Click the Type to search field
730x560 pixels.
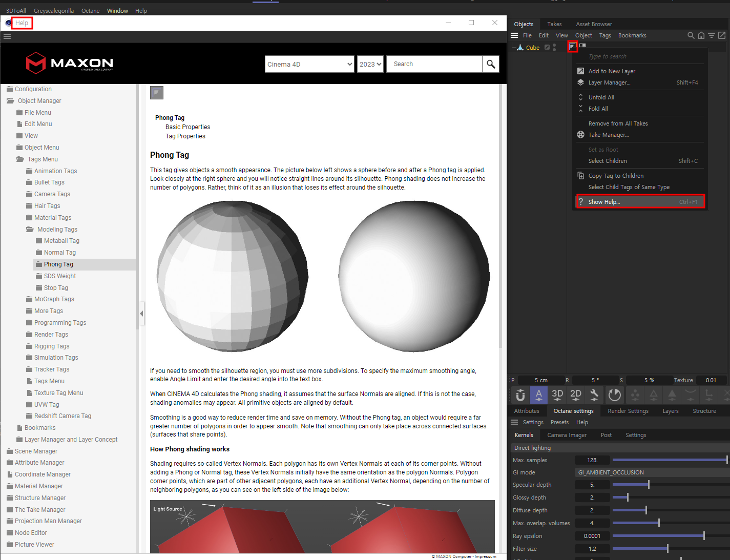640,56
